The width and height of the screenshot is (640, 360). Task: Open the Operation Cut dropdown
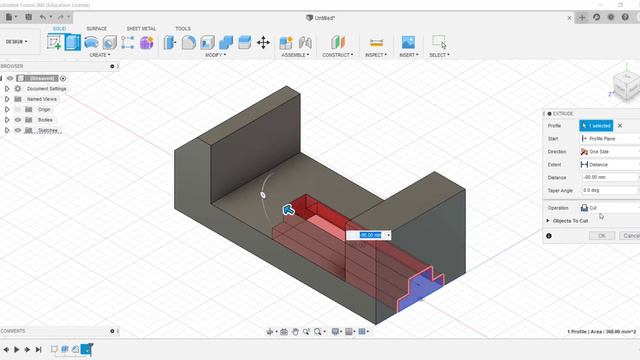click(x=609, y=208)
